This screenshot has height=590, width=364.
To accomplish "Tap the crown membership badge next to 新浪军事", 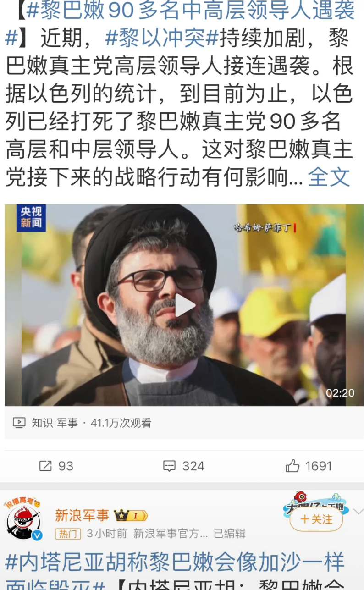I will (x=131, y=515).
